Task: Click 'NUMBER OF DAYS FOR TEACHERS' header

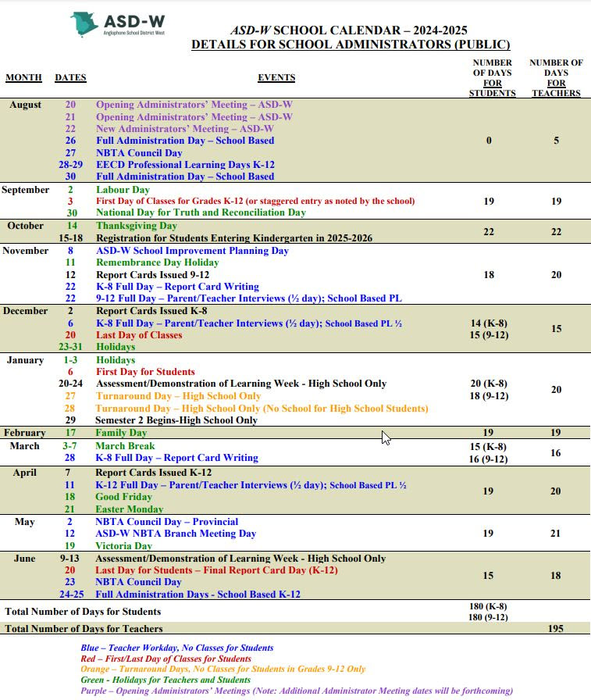Action: (556, 77)
